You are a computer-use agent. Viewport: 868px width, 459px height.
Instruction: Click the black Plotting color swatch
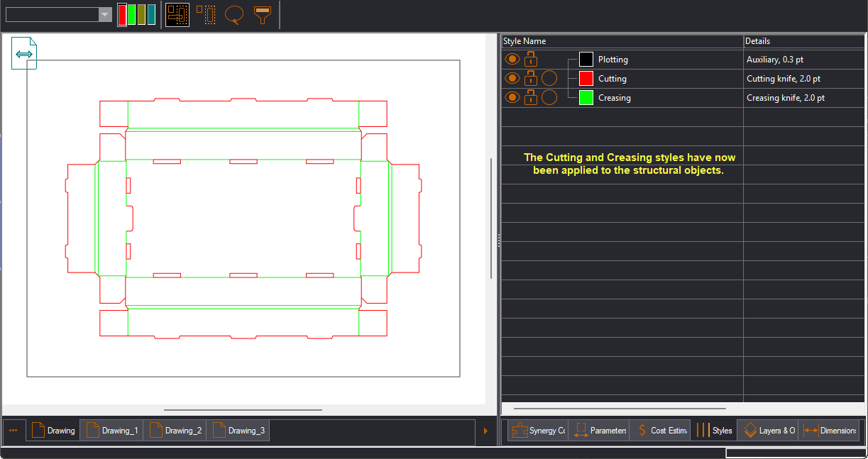586,60
